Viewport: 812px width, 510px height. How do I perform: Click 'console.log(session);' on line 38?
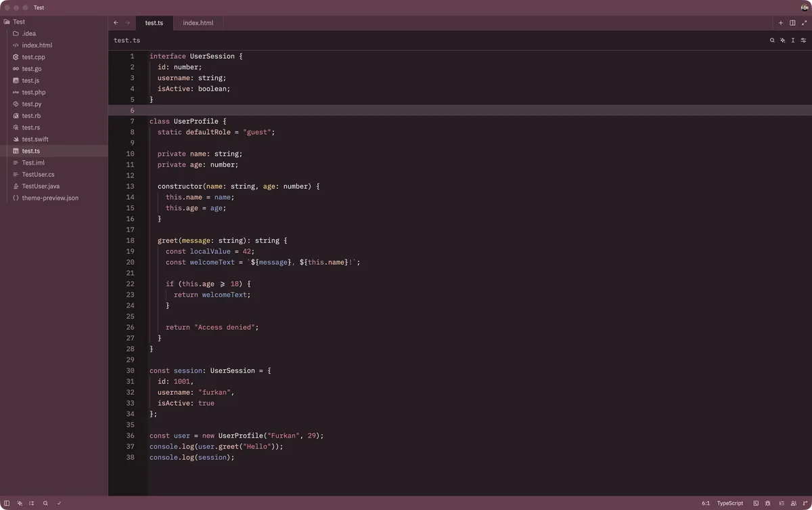tap(192, 457)
